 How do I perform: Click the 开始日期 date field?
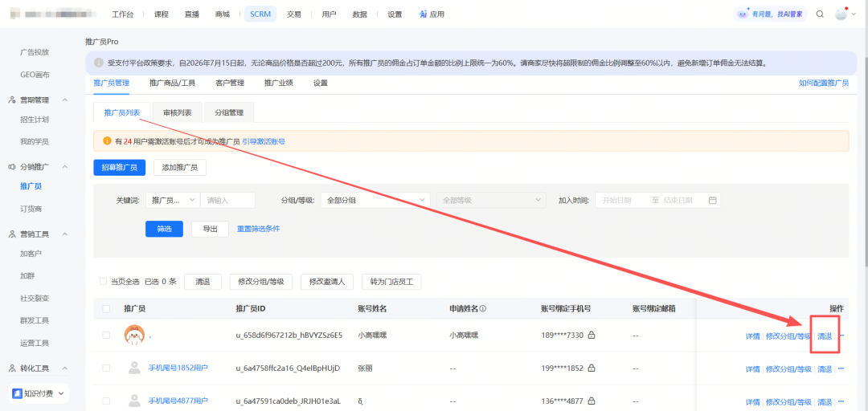click(617, 200)
